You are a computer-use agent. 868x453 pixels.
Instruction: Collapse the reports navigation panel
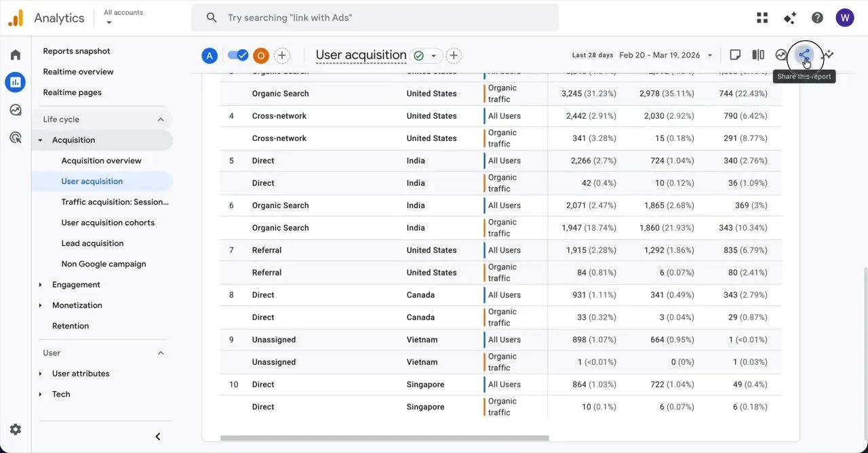click(158, 437)
